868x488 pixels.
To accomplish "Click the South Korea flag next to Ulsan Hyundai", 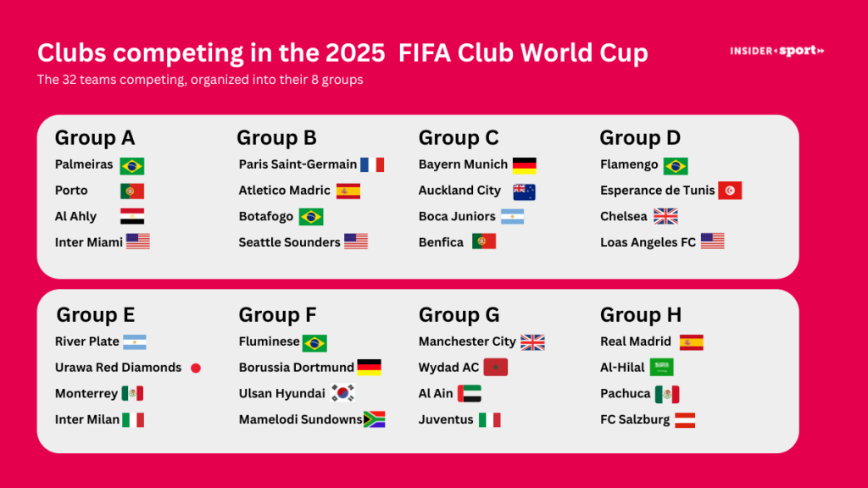I will tap(342, 393).
